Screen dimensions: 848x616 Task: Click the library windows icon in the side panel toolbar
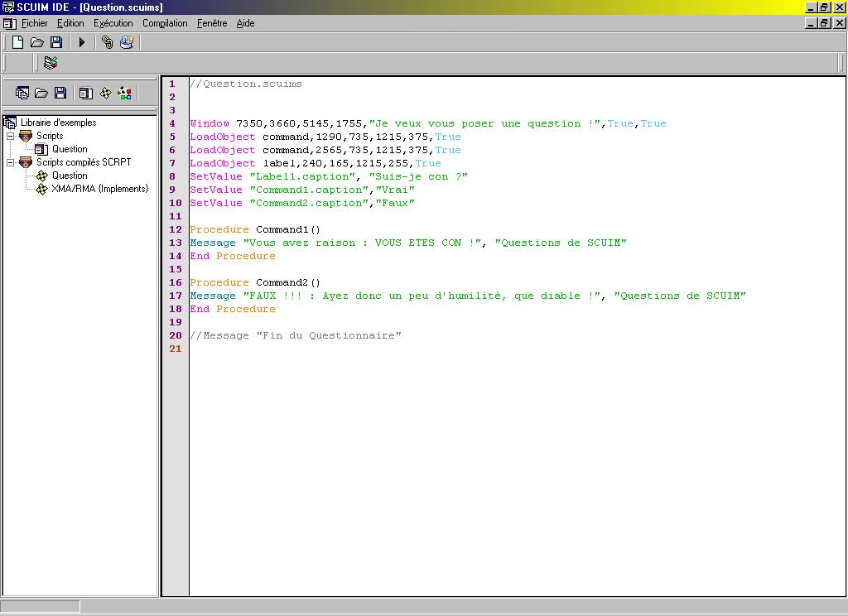(22, 93)
